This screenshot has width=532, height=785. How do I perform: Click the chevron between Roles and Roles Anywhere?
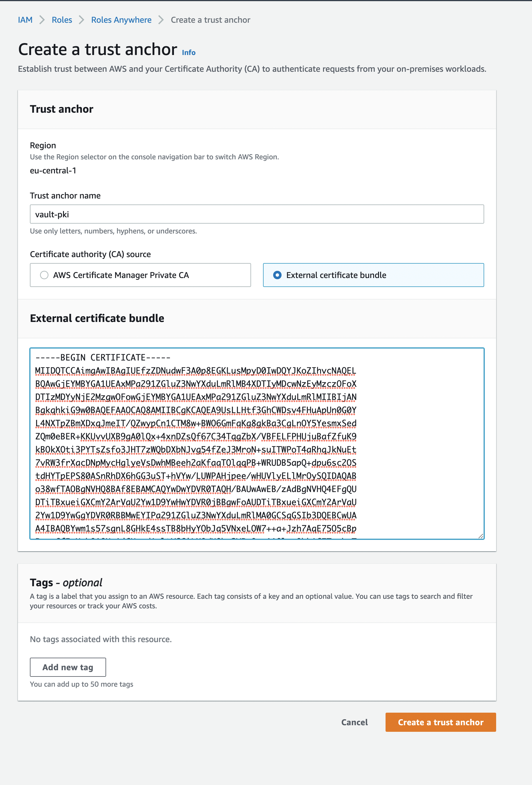pos(81,20)
